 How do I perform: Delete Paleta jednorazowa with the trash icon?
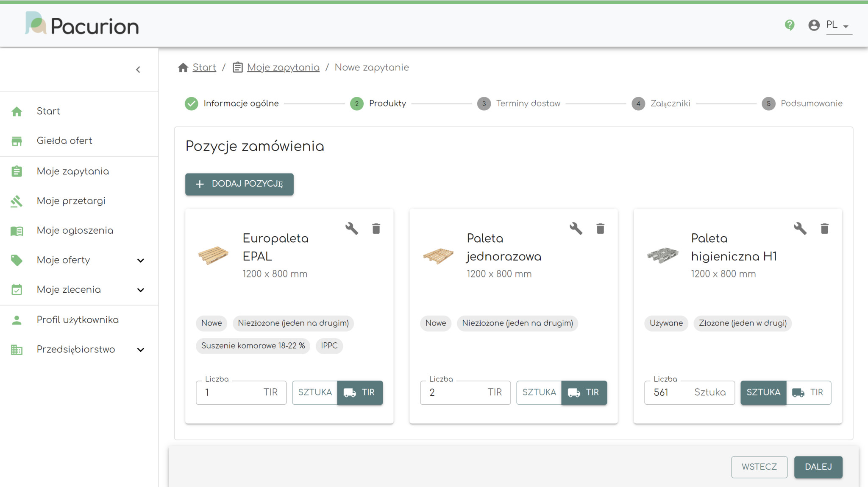click(600, 229)
